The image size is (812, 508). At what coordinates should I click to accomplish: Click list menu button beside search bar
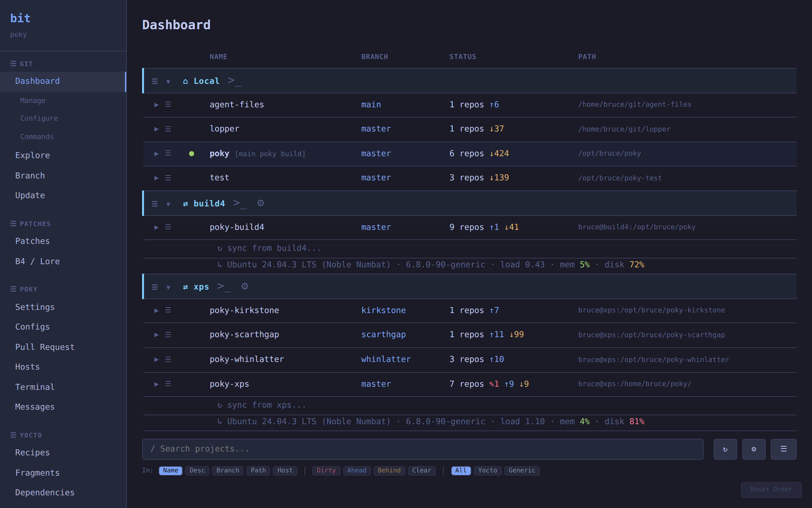(783, 449)
